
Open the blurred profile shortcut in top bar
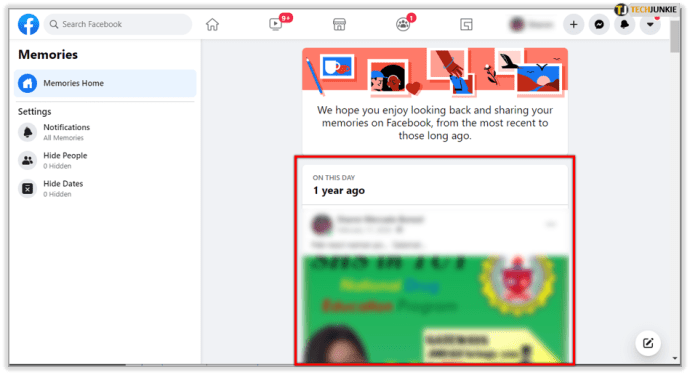[532, 24]
